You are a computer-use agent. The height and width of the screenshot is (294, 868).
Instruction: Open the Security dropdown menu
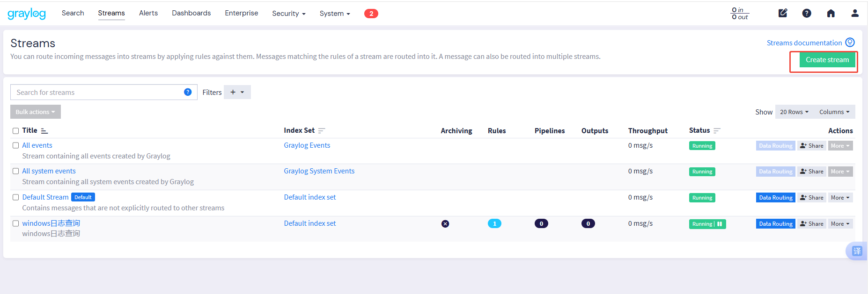289,14
